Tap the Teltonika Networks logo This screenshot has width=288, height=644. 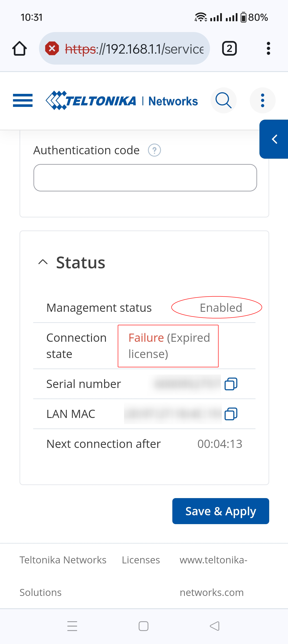pos(122,101)
